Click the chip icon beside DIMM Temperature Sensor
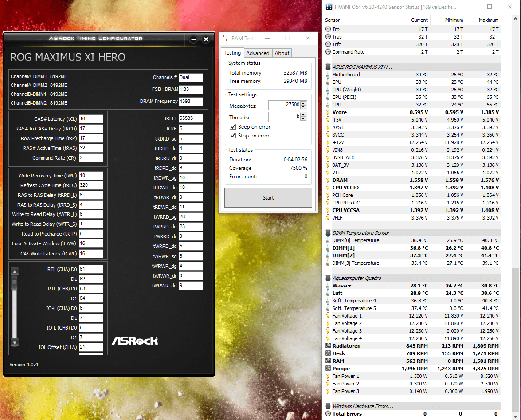 click(328, 232)
